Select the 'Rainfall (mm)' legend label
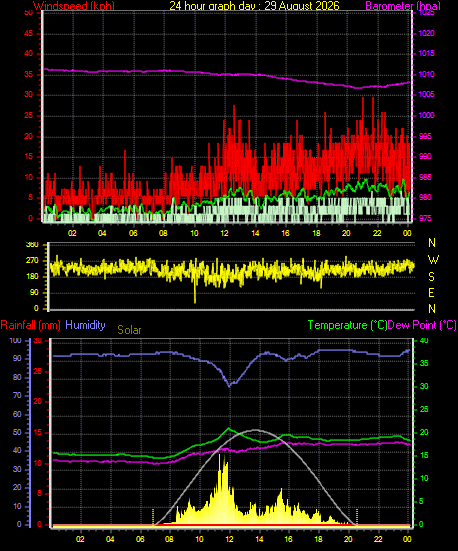Viewport: 458px width, 551px height. click(31, 325)
